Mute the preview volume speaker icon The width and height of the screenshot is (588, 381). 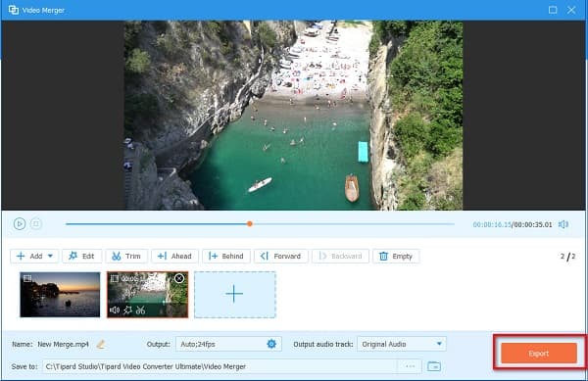tap(563, 224)
